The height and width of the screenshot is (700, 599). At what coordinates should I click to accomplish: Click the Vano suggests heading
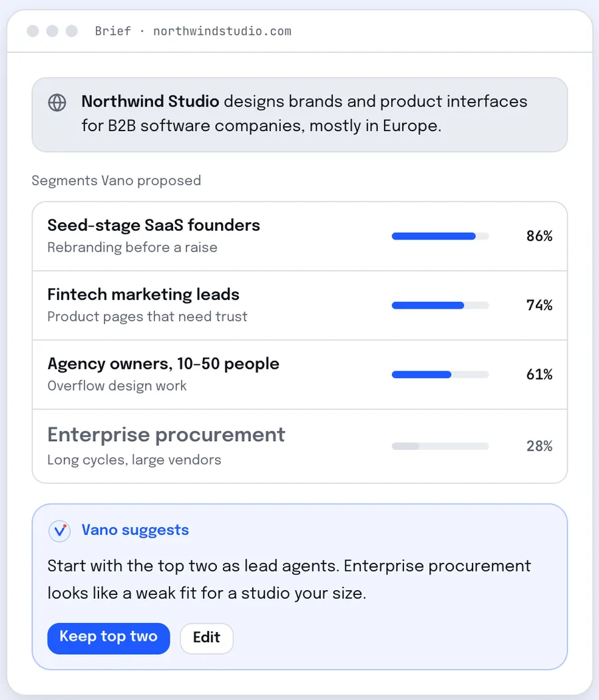[x=135, y=530]
